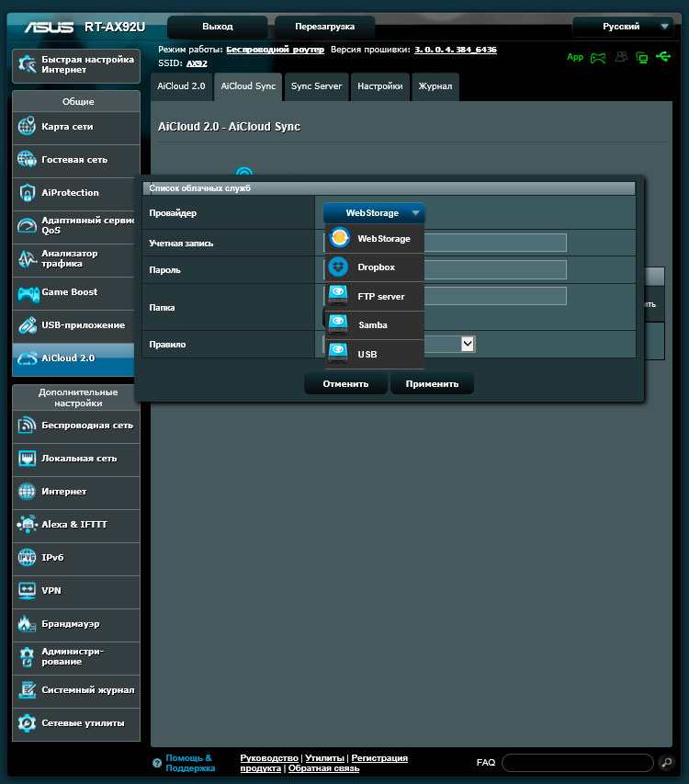Click the AiProtection shield icon

(27, 192)
